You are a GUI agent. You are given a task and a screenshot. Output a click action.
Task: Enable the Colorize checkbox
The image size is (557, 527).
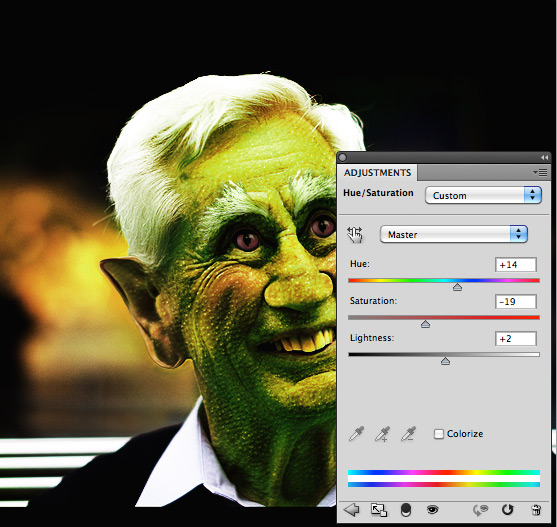point(439,434)
